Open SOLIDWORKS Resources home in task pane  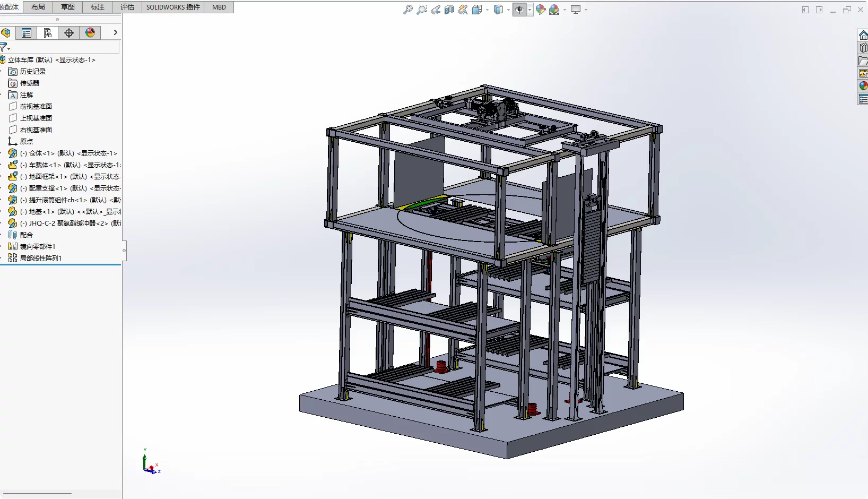tap(863, 35)
